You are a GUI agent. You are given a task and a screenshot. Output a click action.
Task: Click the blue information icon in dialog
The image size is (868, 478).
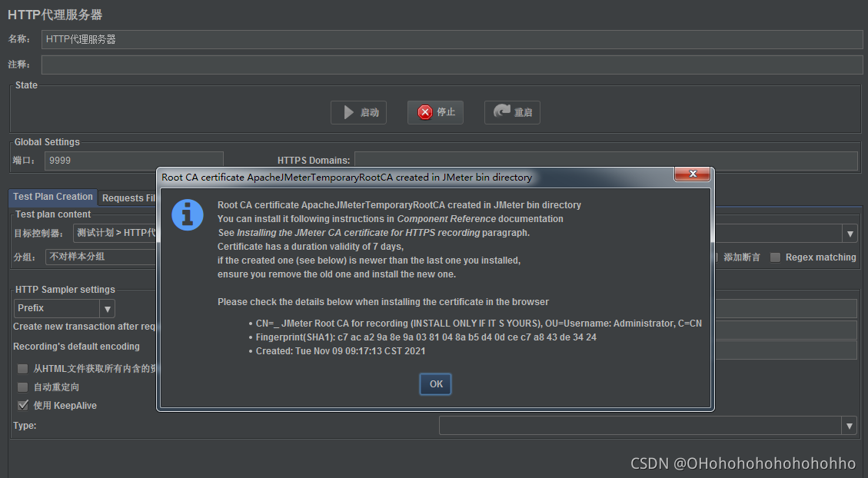[188, 214]
